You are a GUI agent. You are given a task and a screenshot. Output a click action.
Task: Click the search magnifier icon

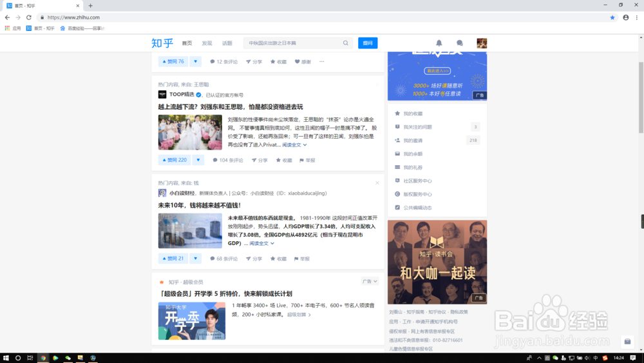tap(345, 43)
